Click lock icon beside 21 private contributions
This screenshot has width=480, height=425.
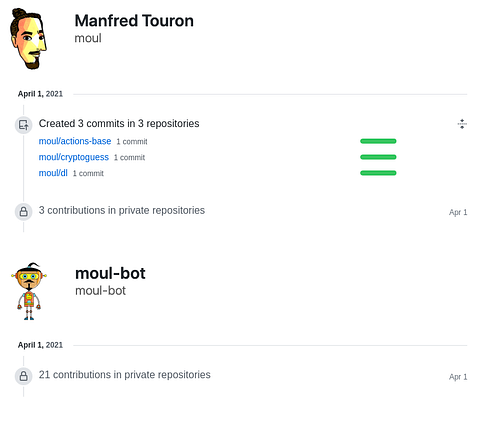[x=24, y=376]
